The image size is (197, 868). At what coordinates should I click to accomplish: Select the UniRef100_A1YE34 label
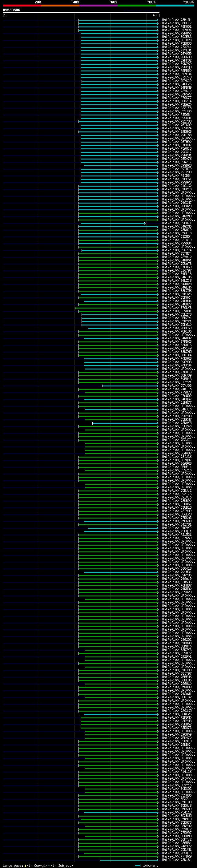pos(177,74)
